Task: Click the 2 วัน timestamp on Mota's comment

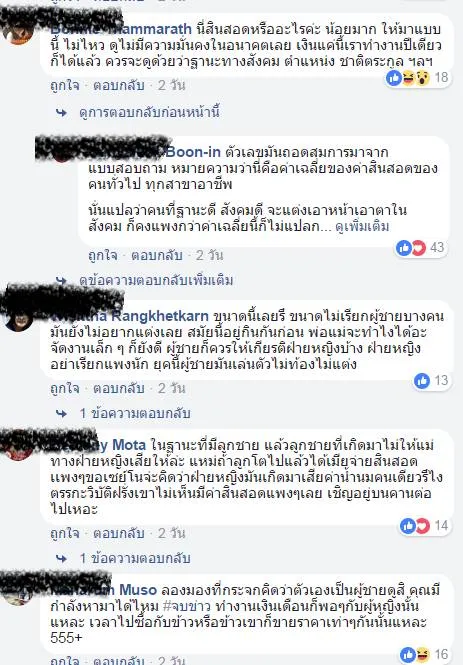Action: pos(172,533)
